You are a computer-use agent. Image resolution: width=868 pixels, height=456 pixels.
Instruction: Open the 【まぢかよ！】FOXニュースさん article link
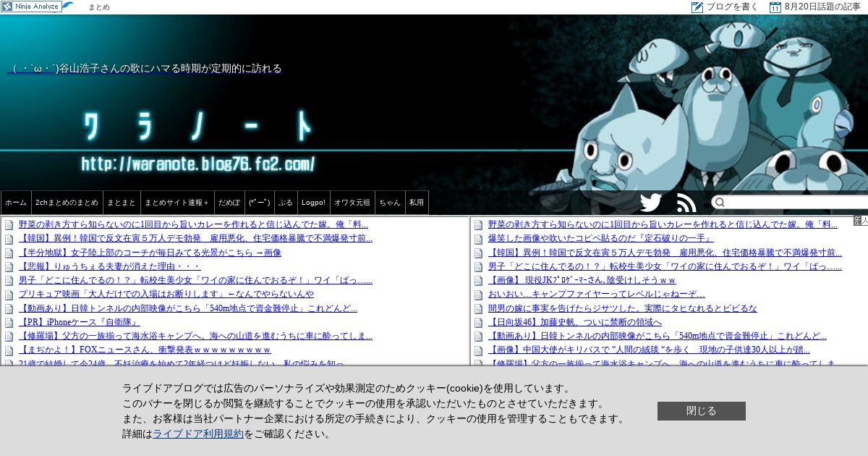(x=145, y=350)
